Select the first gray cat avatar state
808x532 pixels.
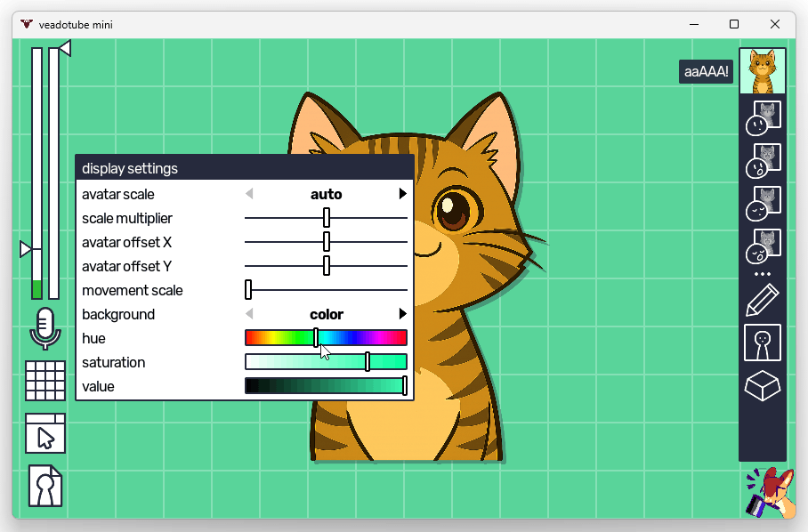coord(763,117)
